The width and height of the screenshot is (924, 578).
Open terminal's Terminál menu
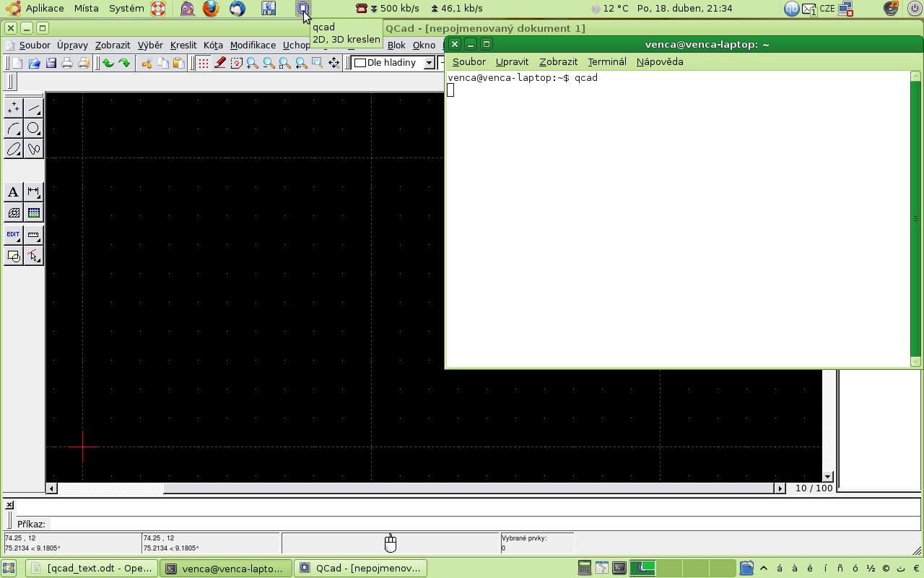coord(607,61)
